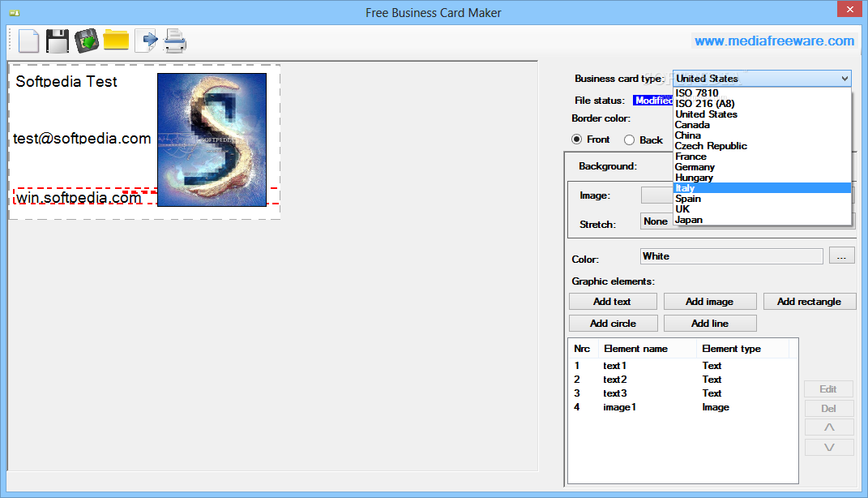Viewport: 868px width, 498px height.
Task: Select Germany card type
Action: point(763,167)
